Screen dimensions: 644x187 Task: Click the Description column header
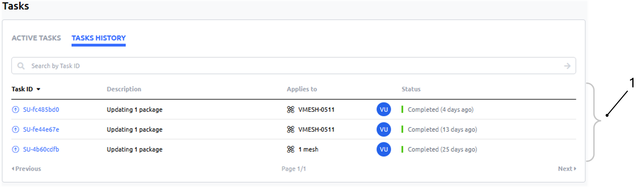[x=124, y=89]
